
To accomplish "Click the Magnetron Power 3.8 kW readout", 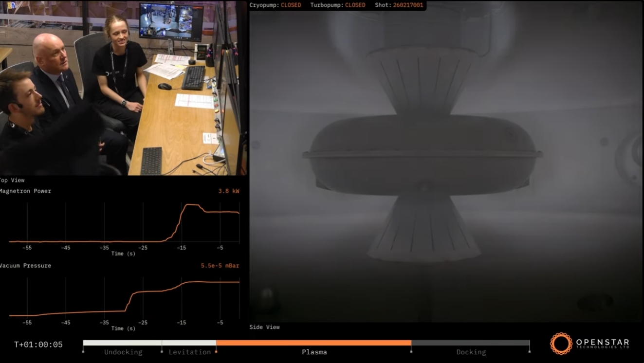I will [228, 191].
